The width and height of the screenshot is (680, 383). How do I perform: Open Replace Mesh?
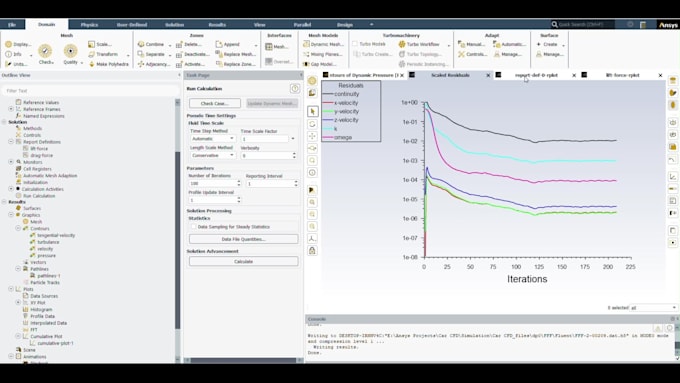pos(235,54)
